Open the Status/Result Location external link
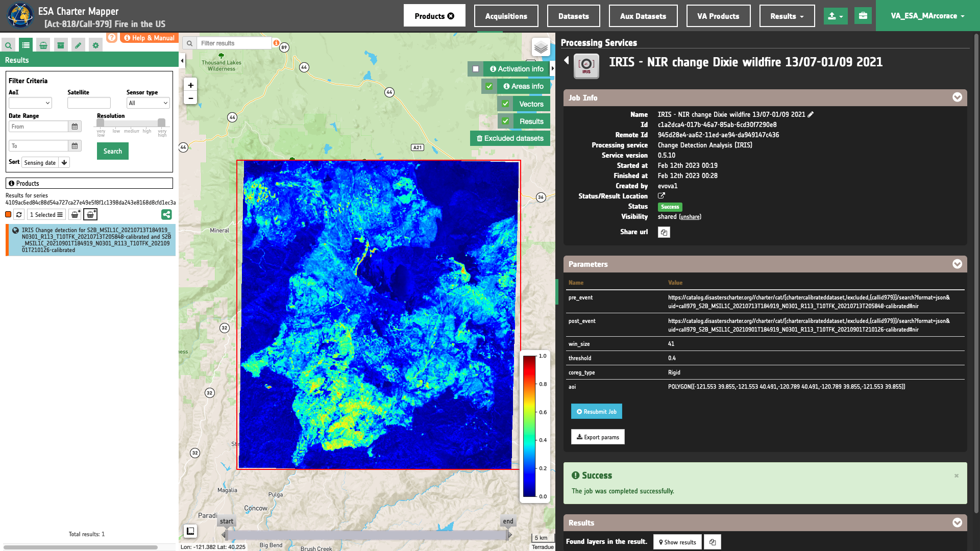Viewport: 980px width, 551px height. pos(661,195)
